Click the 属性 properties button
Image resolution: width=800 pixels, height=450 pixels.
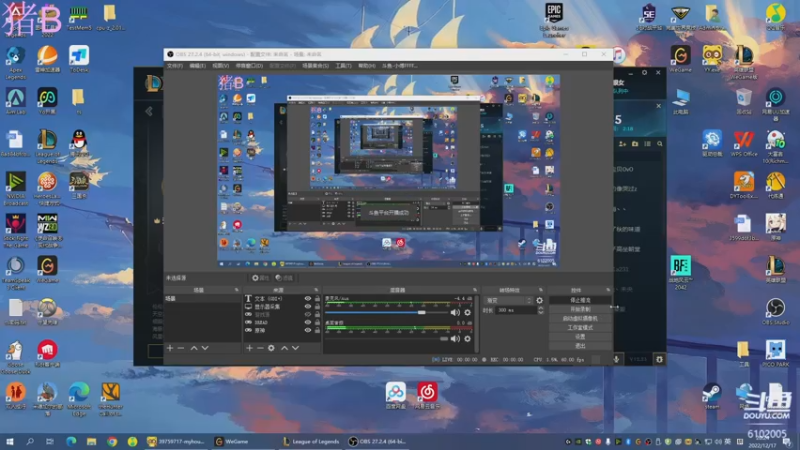(261, 278)
